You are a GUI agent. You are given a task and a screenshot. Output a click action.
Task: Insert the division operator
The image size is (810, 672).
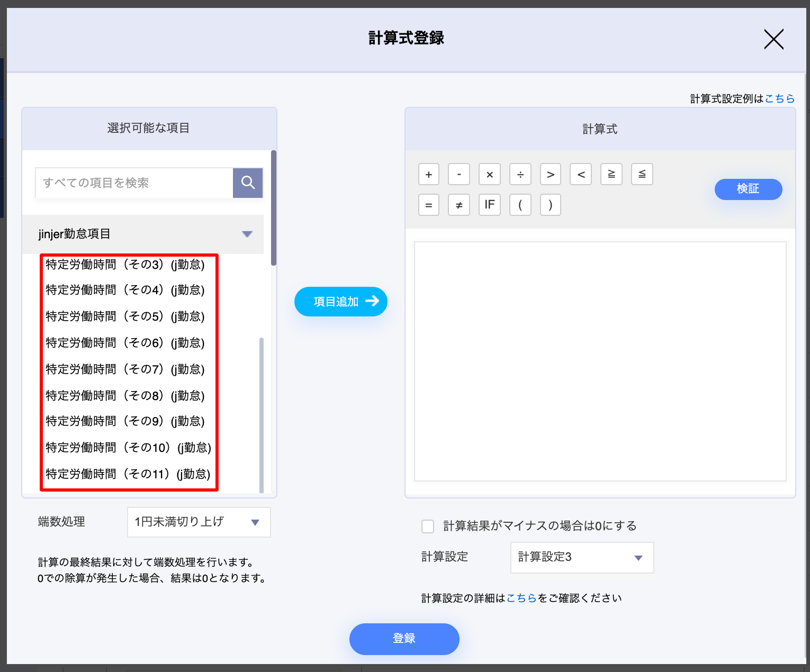(520, 174)
